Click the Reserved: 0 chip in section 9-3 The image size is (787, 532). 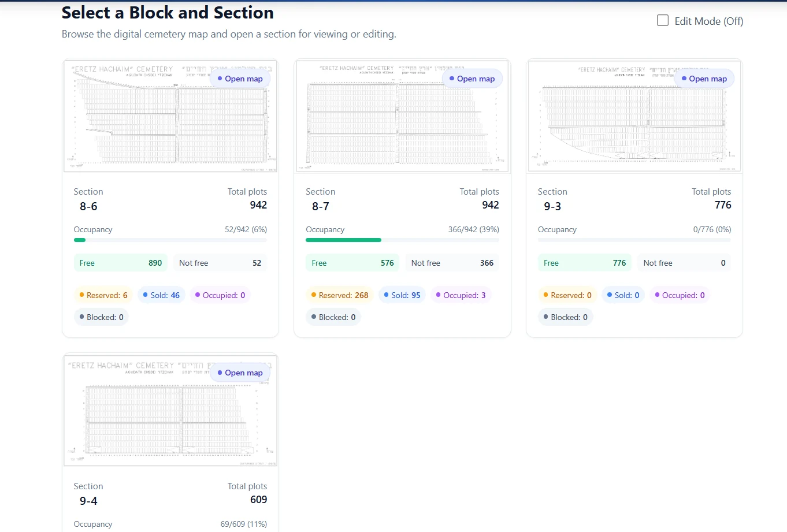coord(567,295)
